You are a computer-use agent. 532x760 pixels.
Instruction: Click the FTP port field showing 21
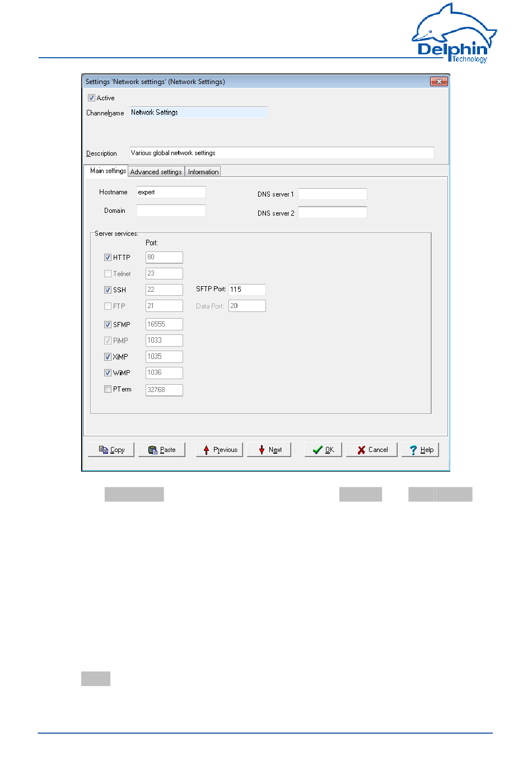point(164,306)
